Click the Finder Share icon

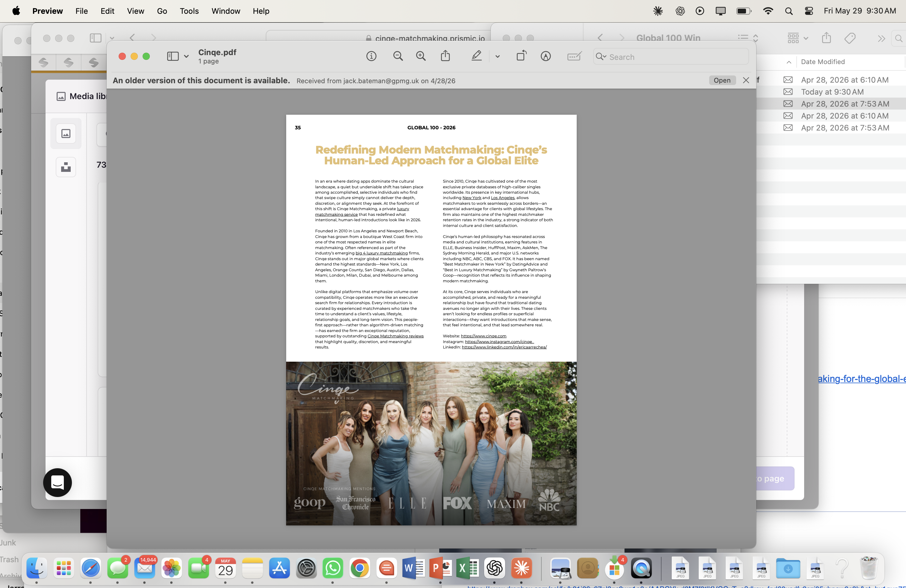tap(826, 38)
